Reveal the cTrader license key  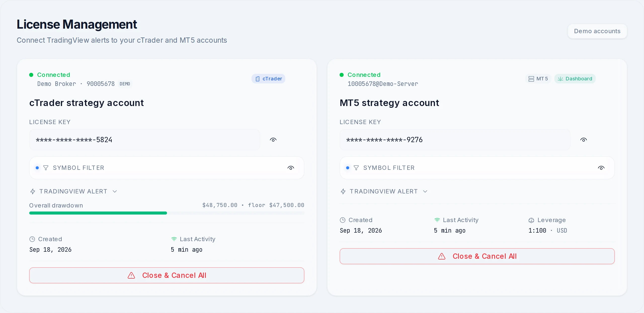pos(273,140)
